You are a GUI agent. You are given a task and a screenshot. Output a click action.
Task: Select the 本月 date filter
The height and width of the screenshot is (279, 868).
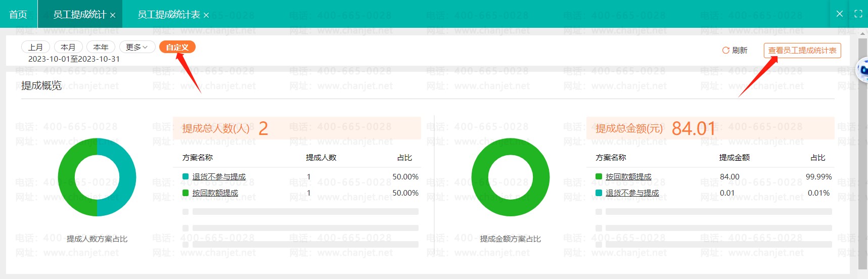coord(68,47)
